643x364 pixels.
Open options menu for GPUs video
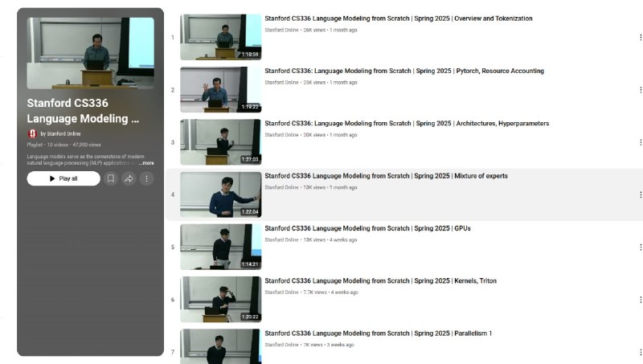click(640, 247)
